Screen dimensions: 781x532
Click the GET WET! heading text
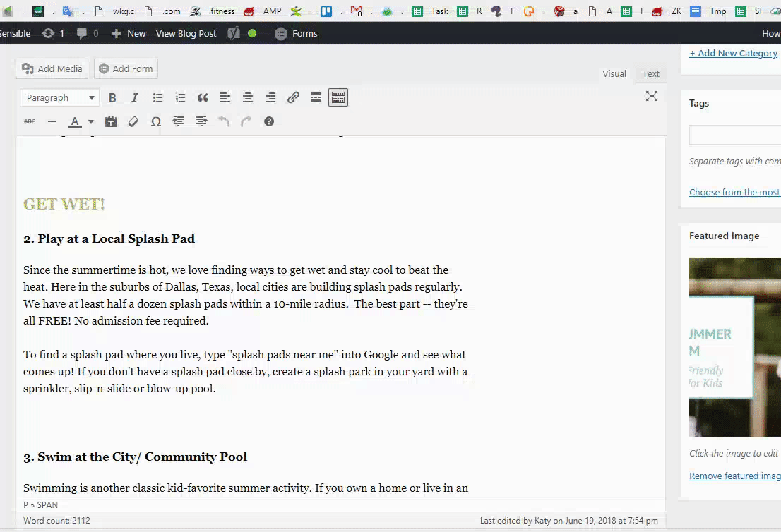click(x=64, y=204)
